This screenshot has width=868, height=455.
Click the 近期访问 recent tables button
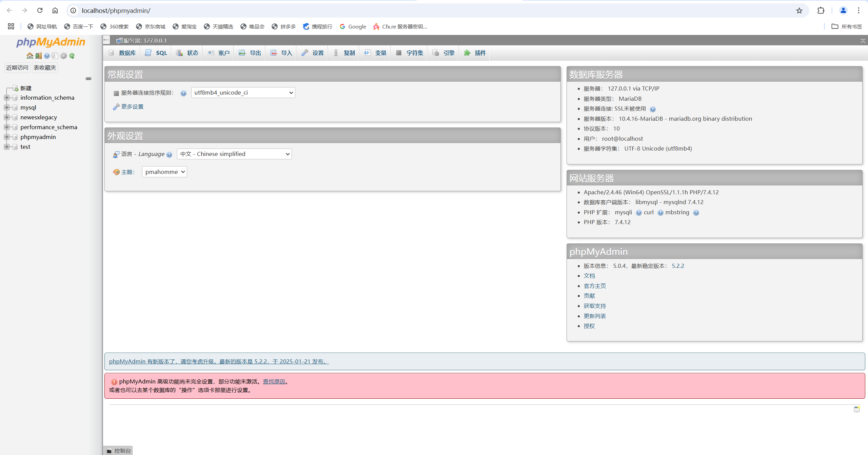click(x=17, y=67)
